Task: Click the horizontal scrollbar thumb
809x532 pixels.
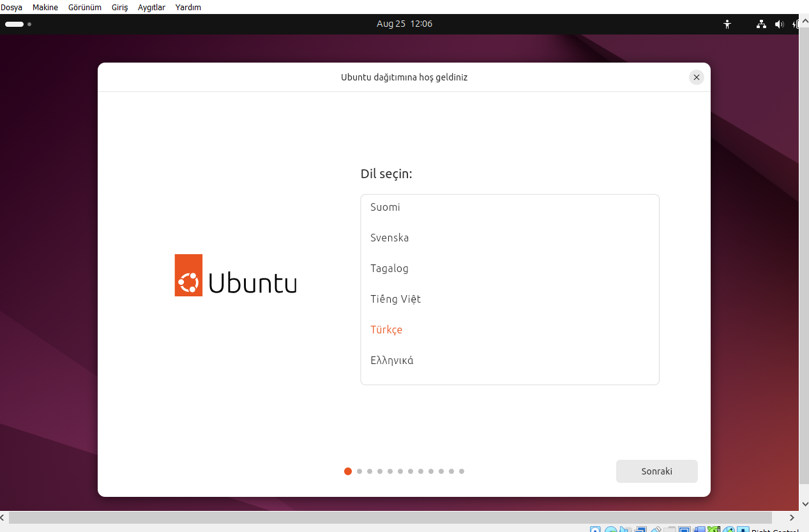Action: [390, 517]
